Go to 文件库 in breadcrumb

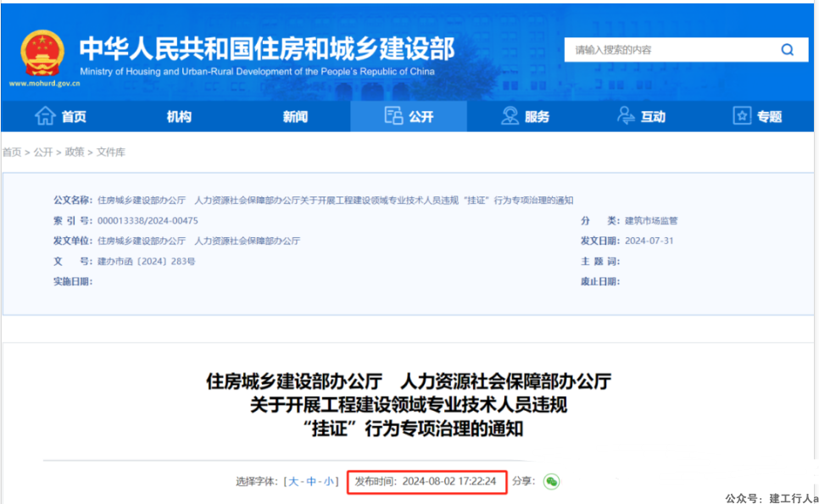[111, 152]
